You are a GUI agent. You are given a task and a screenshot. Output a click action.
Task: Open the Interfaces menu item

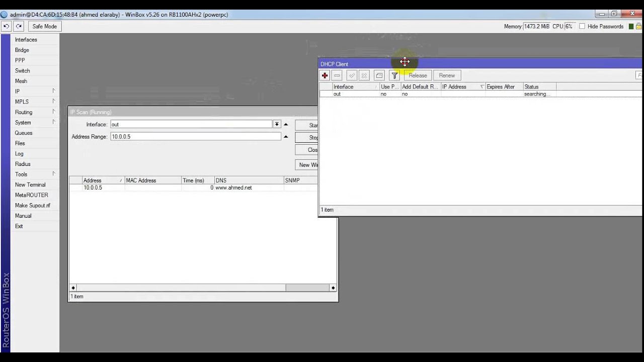[35, 40]
